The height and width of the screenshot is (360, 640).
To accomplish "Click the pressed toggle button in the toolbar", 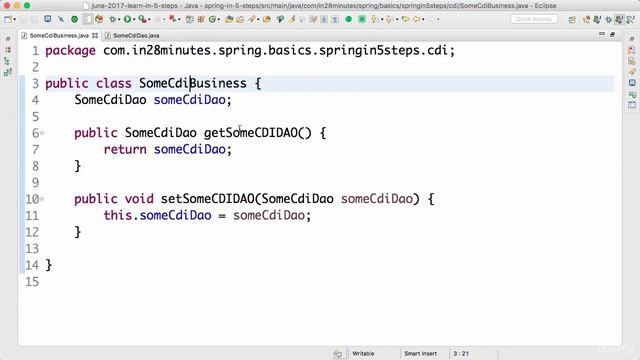I will coord(88,19).
